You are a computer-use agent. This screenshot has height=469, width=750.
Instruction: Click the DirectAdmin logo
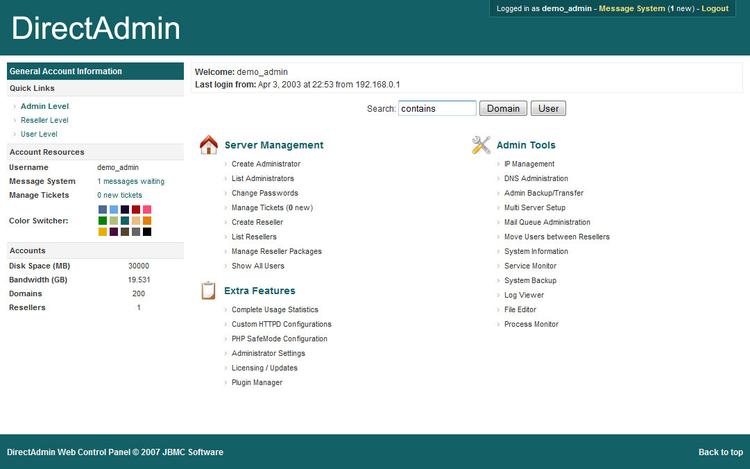click(96, 28)
